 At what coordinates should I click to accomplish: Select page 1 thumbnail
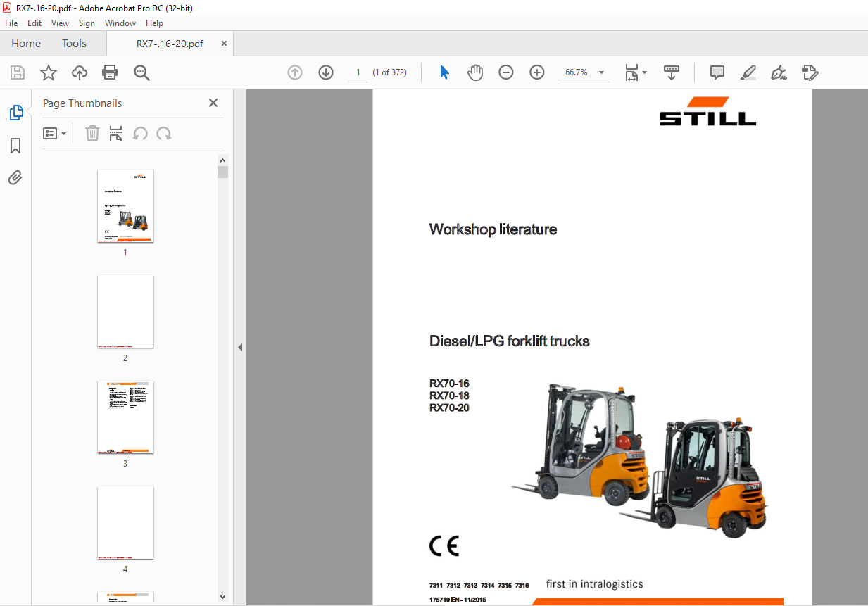pos(125,206)
